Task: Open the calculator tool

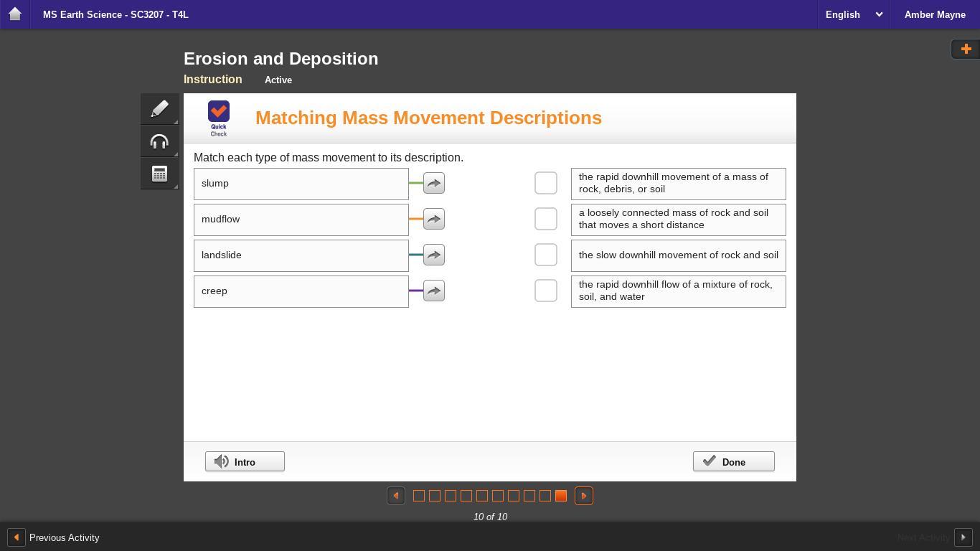Action: pos(159,174)
